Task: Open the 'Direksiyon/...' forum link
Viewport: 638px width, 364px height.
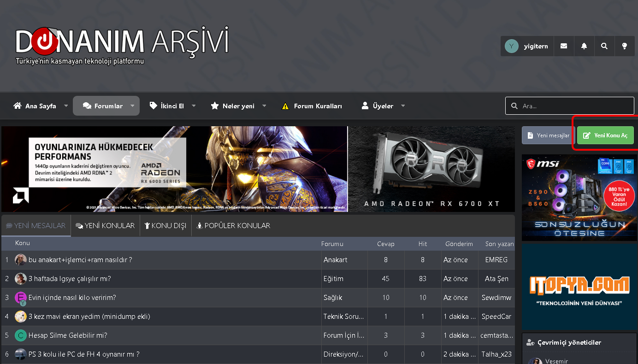Action: (x=343, y=354)
